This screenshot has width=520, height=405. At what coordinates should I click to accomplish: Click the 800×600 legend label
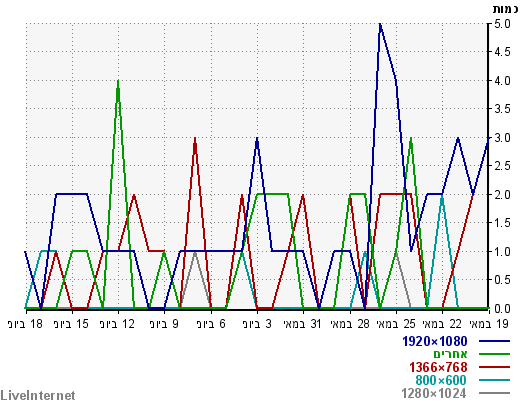pos(441,380)
